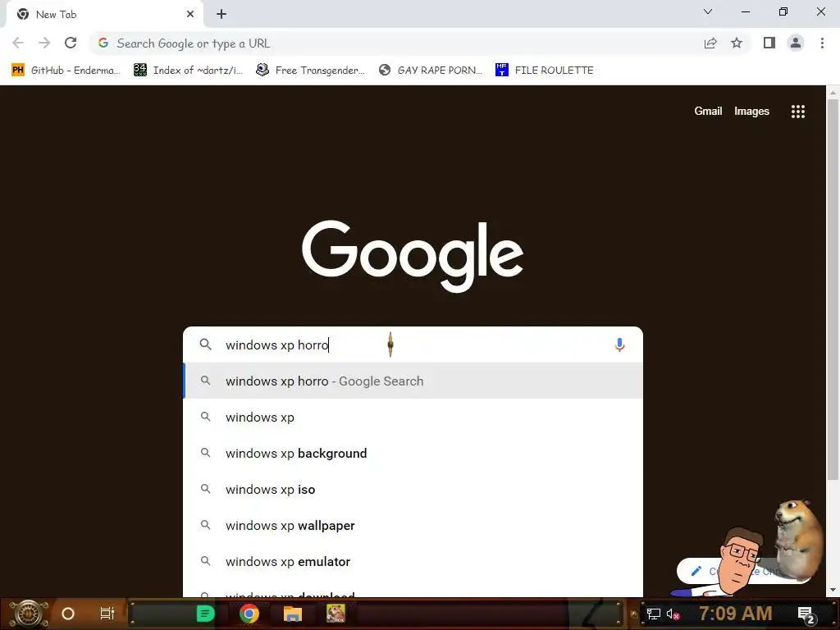Open the Gmail link
This screenshot has height=630, width=840.
point(708,111)
